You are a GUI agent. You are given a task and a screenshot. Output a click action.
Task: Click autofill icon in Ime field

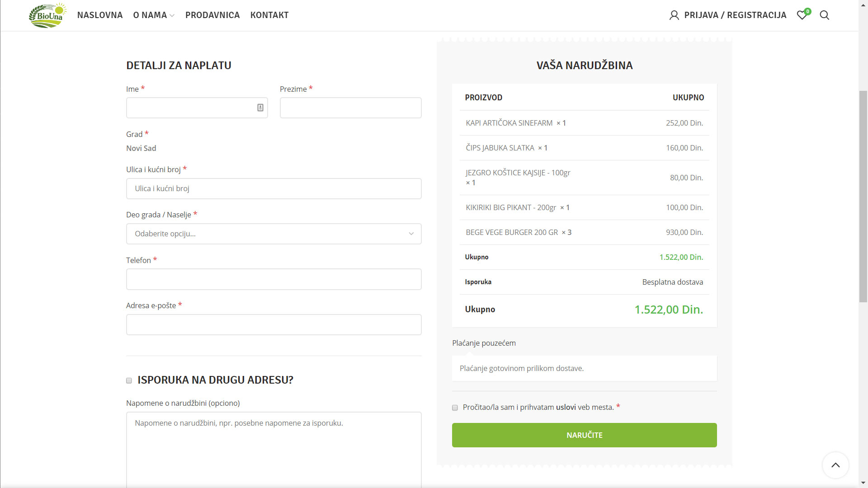click(260, 108)
